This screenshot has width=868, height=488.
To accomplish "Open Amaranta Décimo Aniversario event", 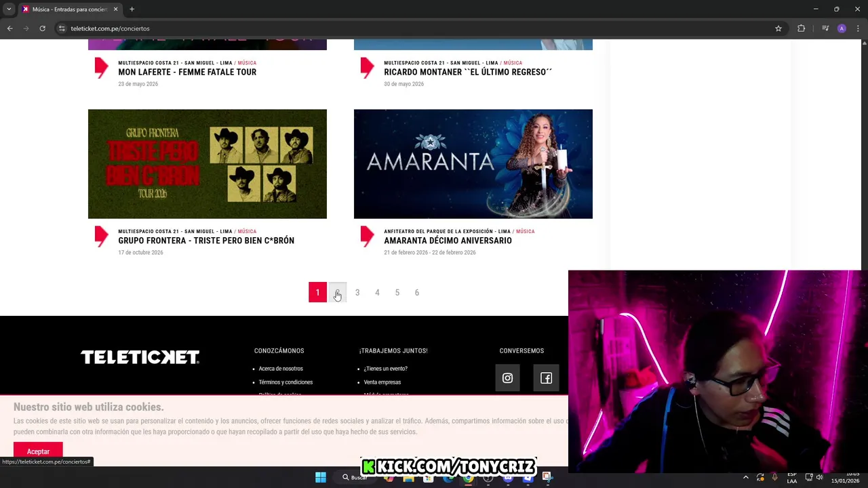I will pos(448,241).
